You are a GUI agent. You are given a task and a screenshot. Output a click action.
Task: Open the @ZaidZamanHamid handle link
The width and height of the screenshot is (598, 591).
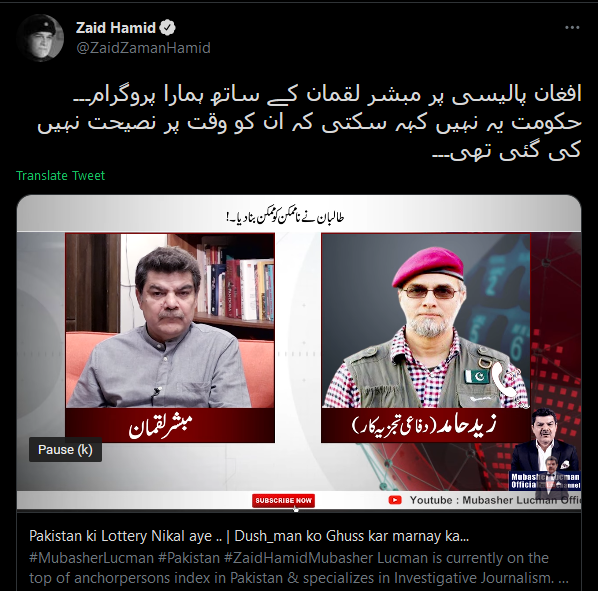[143, 48]
